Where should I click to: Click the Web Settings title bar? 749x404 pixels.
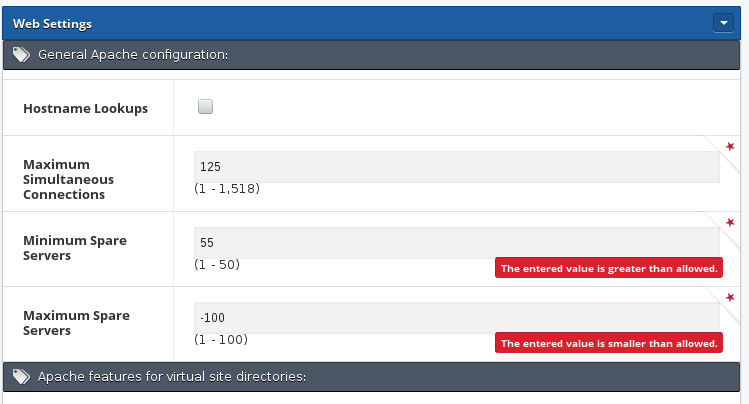point(371,23)
